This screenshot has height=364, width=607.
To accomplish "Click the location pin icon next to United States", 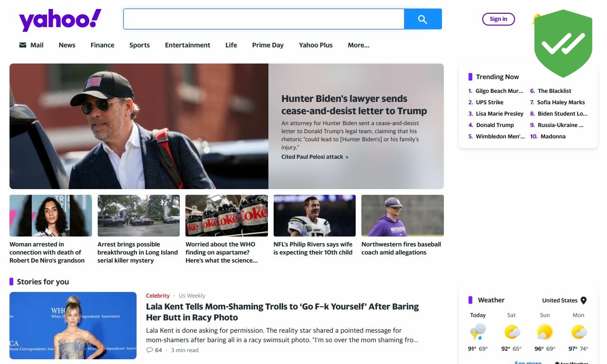I will tap(584, 300).
